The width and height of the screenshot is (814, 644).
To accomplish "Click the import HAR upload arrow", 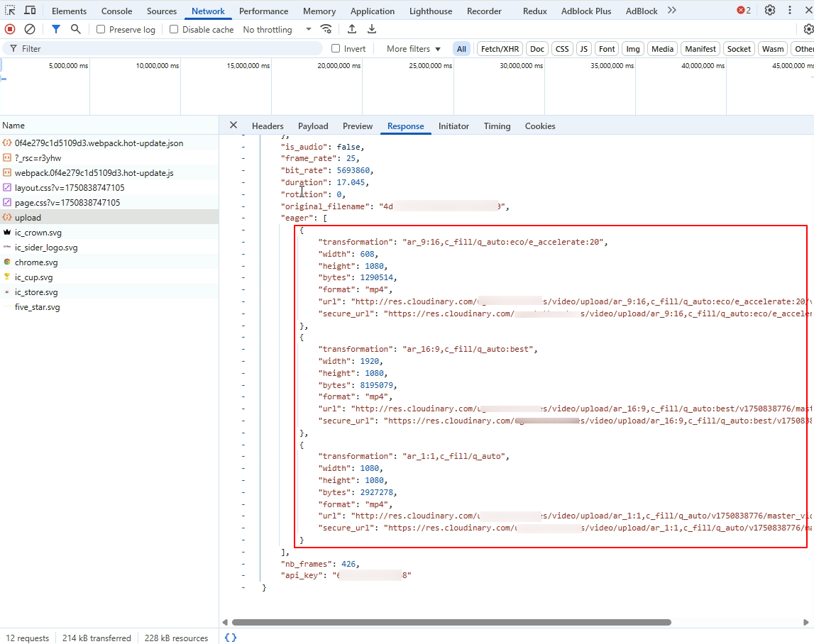I will [x=352, y=29].
